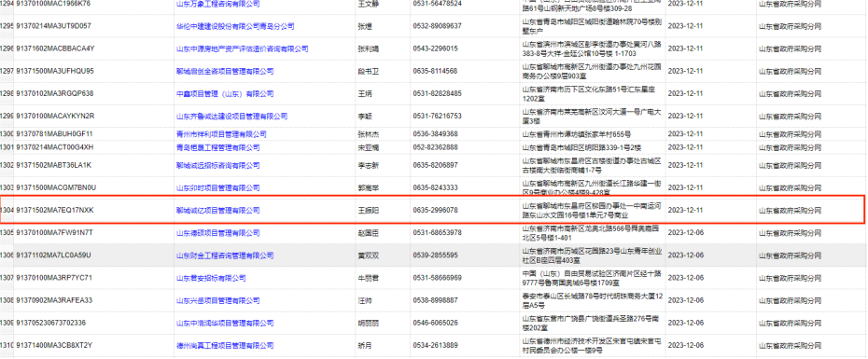Select credit code 91371102MA7LC0A59U

coord(54,255)
